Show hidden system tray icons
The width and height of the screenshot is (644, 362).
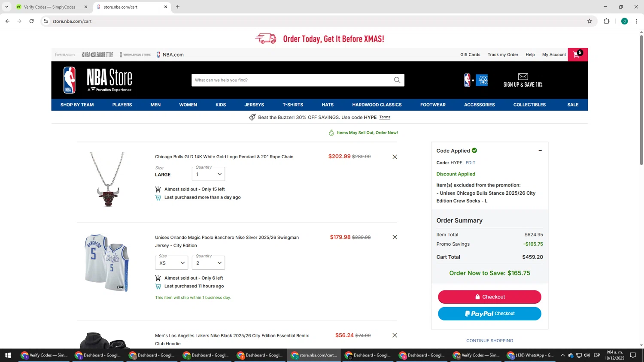click(x=562, y=355)
